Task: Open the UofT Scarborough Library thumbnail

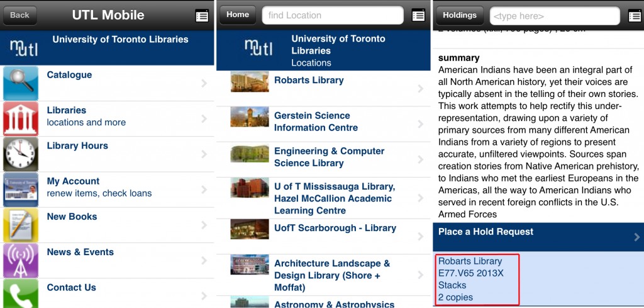Action: 250,229
